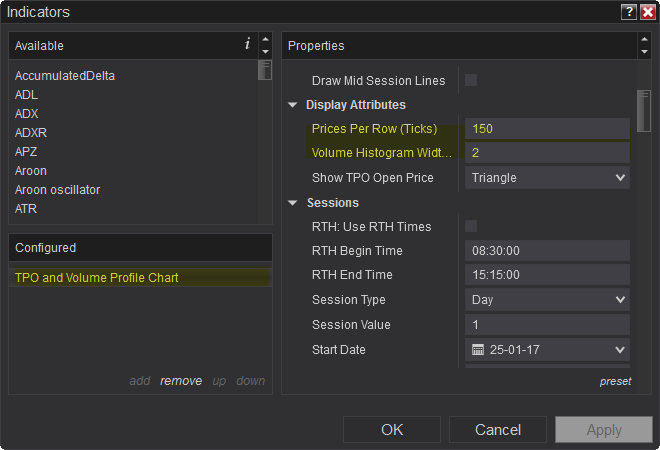Click the OK button
The width and height of the screenshot is (660, 450).
click(x=392, y=430)
